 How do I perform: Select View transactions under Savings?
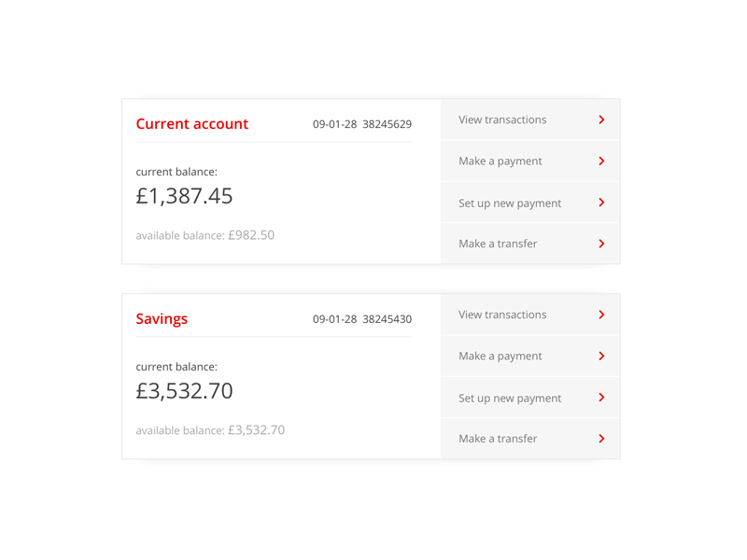(500, 315)
